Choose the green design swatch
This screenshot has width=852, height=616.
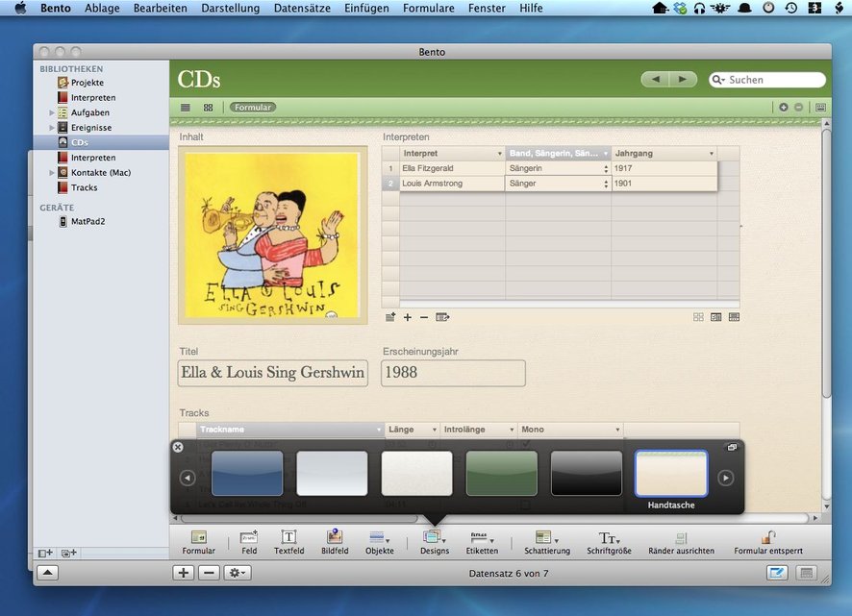point(501,473)
